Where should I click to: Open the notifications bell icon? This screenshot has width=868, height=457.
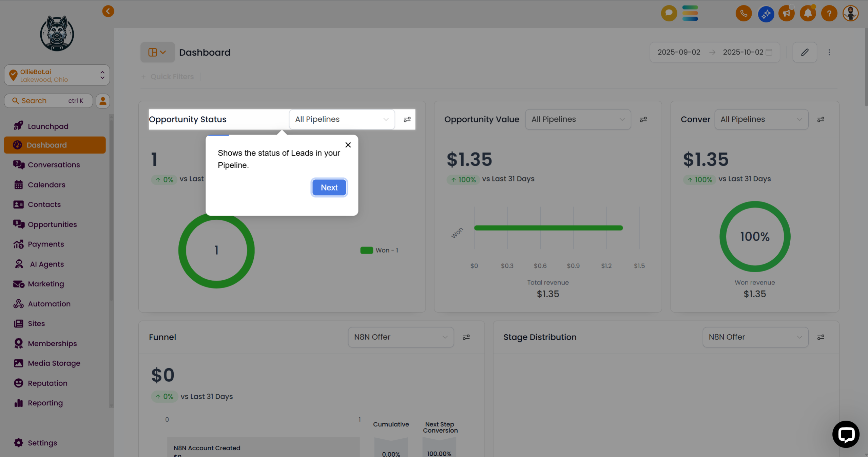(x=808, y=14)
